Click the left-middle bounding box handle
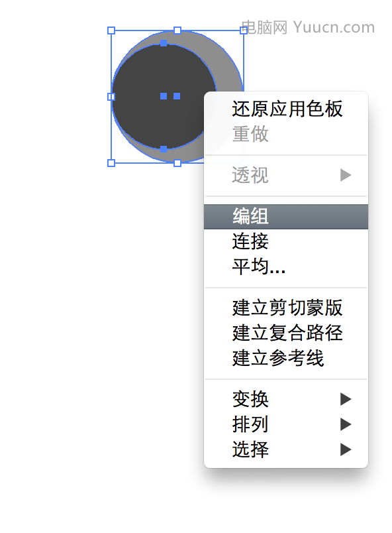The image size is (392, 533). pos(111,97)
